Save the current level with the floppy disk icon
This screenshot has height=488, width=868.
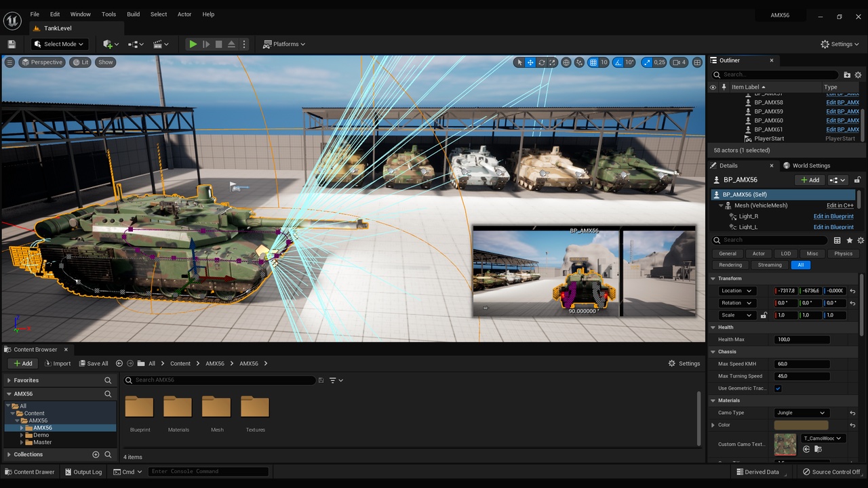pyautogui.click(x=12, y=44)
